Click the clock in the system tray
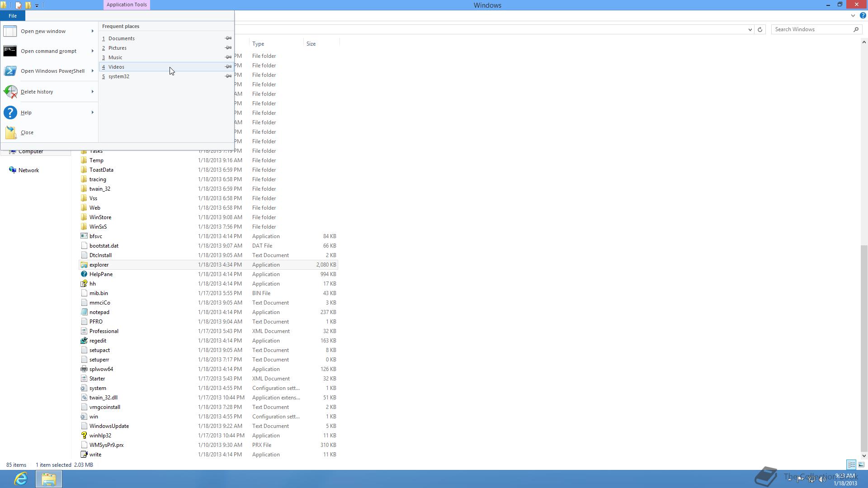 [845, 479]
